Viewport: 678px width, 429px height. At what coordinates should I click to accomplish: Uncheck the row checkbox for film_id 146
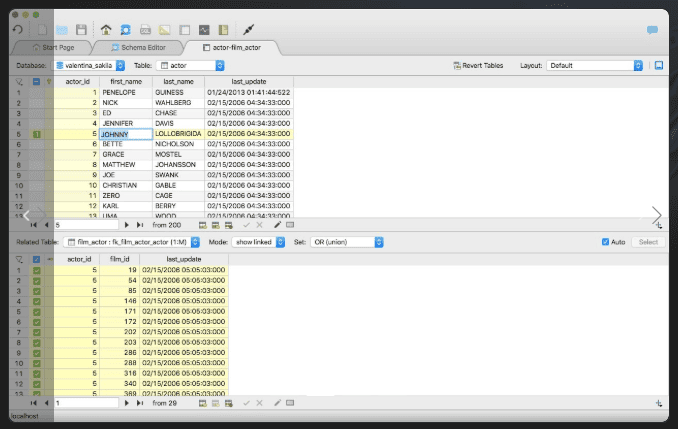pos(37,301)
